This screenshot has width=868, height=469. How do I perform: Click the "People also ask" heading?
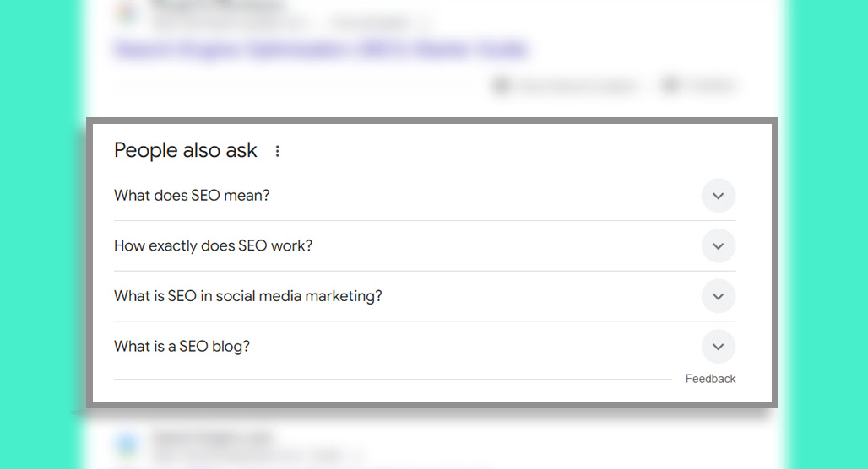pyautogui.click(x=186, y=150)
